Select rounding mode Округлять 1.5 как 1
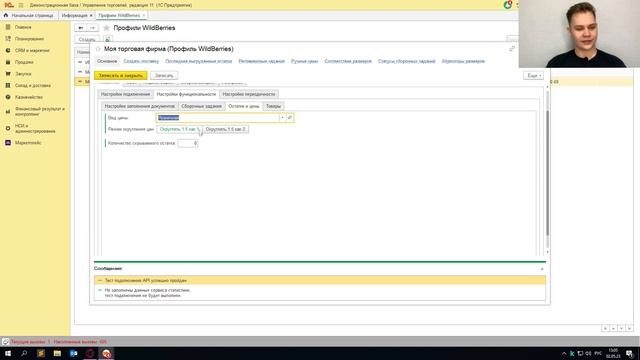This screenshot has height=360, width=640. tap(179, 129)
